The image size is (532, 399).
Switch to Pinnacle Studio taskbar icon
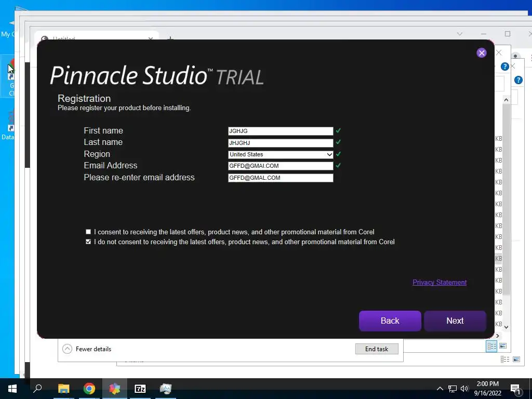(x=115, y=389)
